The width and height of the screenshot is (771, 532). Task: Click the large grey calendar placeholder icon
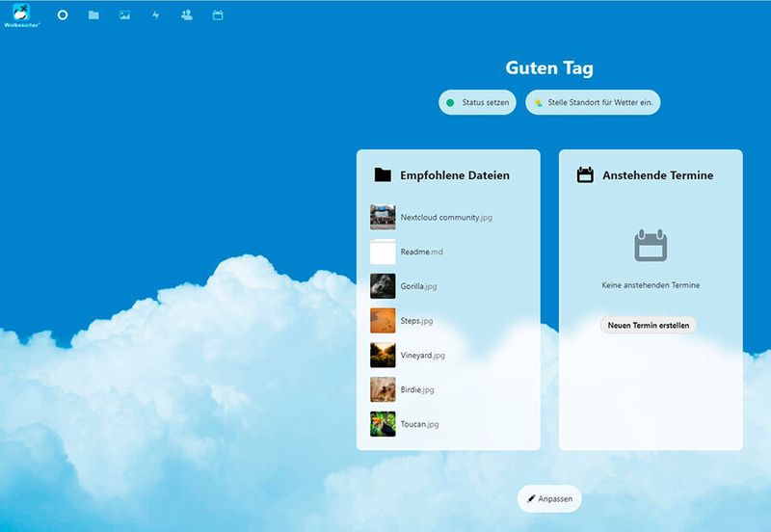651,246
